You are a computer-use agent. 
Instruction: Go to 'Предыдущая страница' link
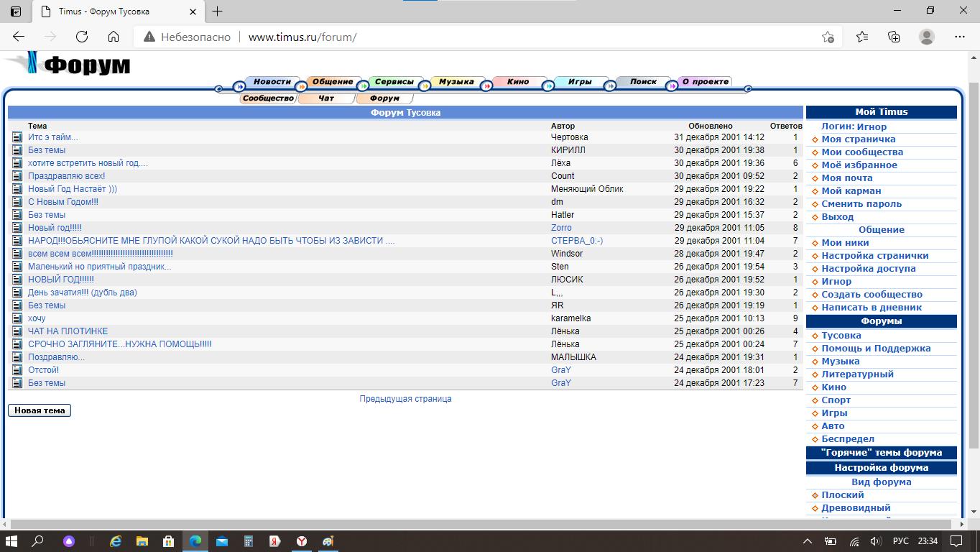point(405,399)
